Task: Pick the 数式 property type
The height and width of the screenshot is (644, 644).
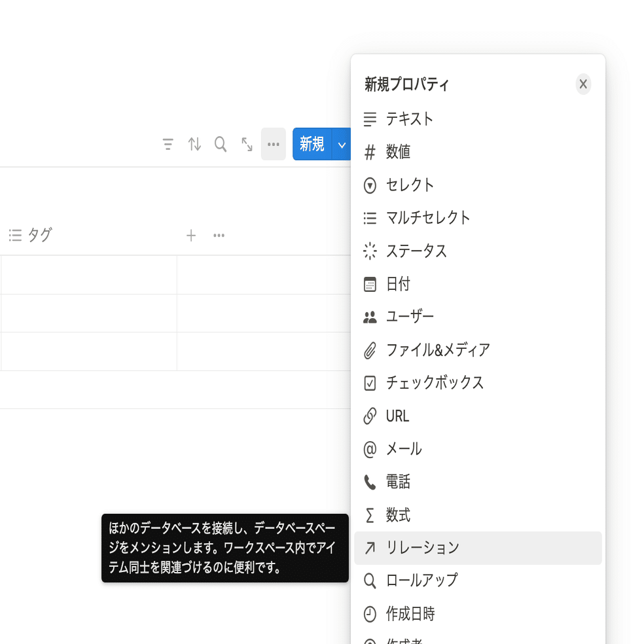Action: click(478, 514)
